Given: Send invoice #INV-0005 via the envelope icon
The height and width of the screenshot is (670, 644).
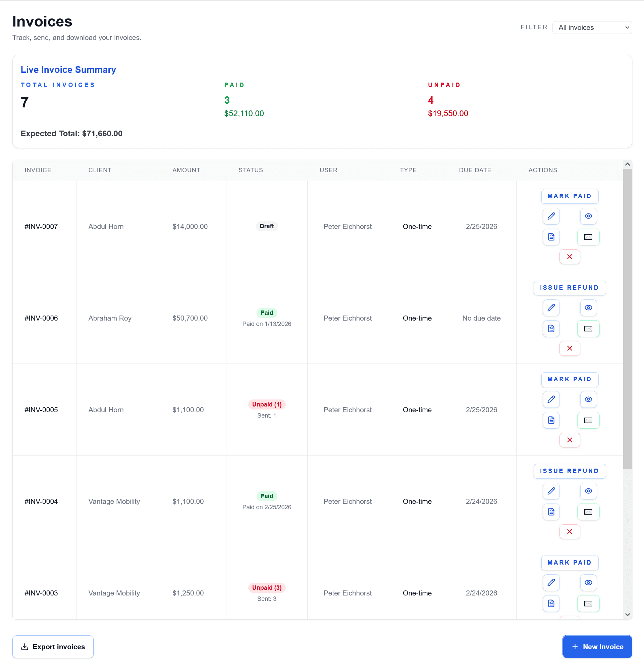Looking at the screenshot, I should 588,421.
